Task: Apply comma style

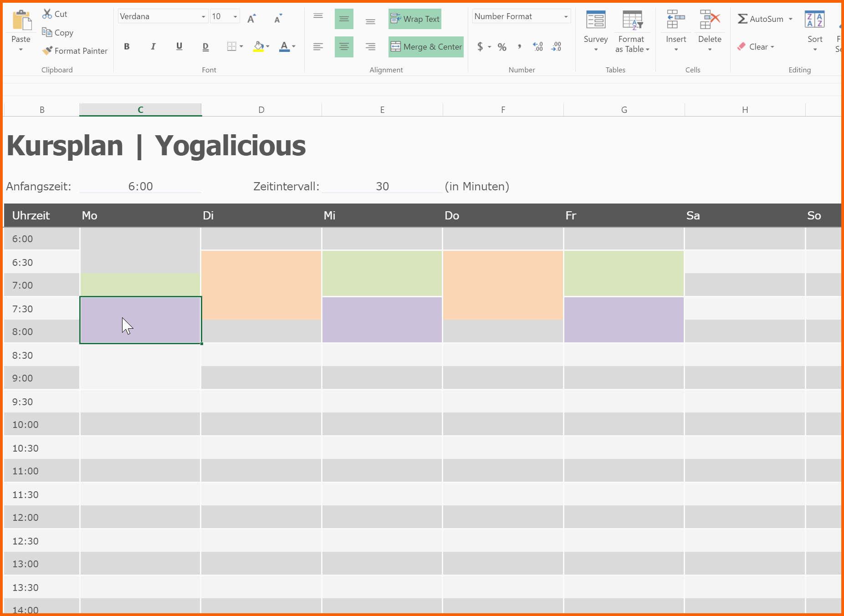Action: tap(519, 46)
